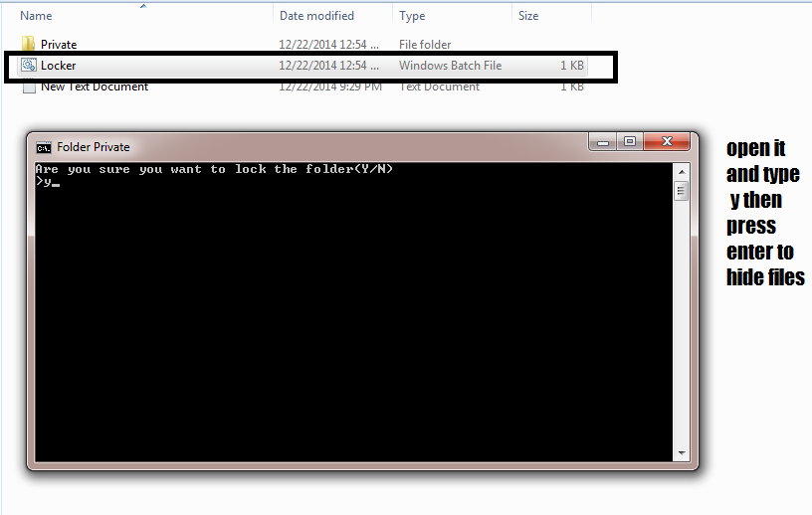The height and width of the screenshot is (515, 812).
Task: Sort files by Date modified column
Action: pos(316,16)
